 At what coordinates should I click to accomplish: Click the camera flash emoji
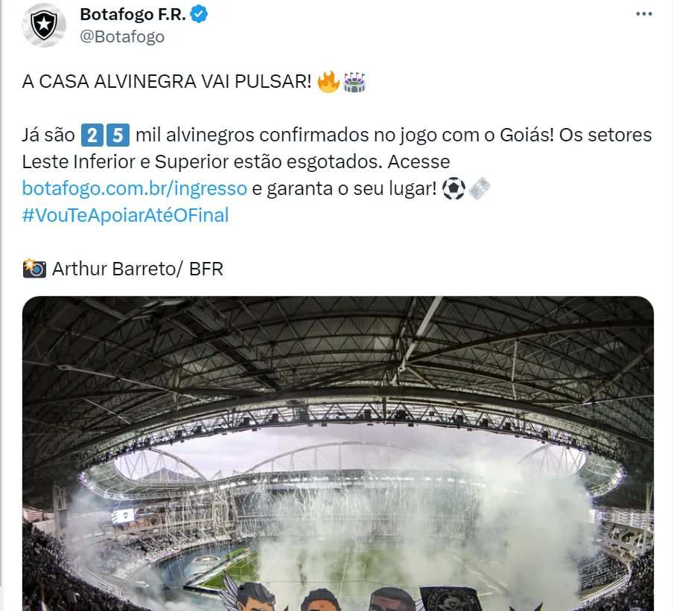(x=34, y=268)
